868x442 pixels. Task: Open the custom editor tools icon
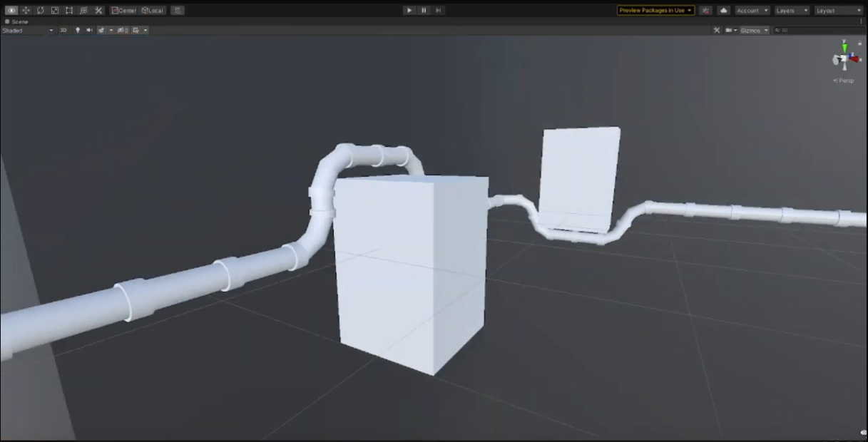98,10
